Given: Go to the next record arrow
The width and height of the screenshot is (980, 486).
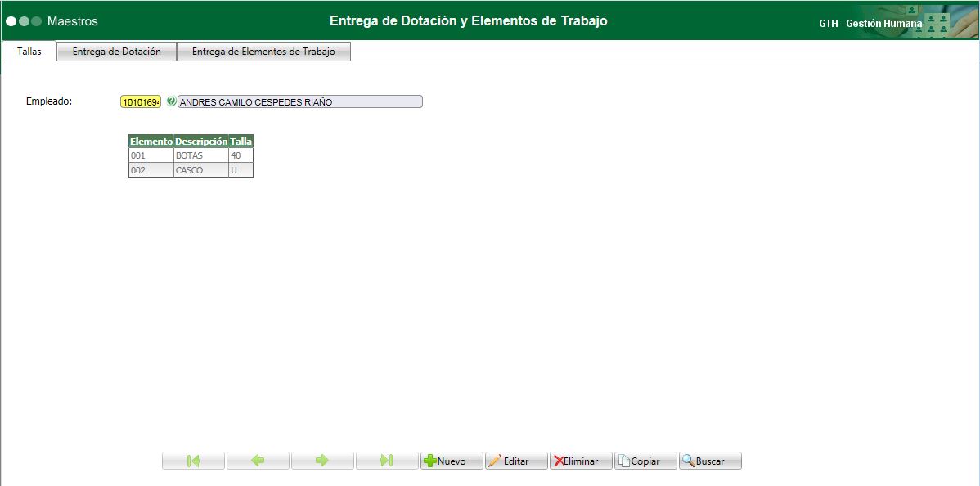Looking at the screenshot, I should pos(322,461).
